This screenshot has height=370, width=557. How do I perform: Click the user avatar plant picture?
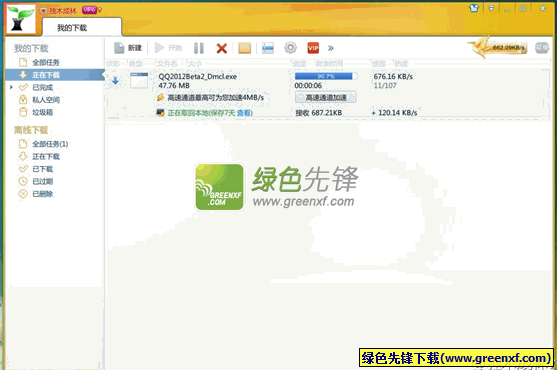21,20
